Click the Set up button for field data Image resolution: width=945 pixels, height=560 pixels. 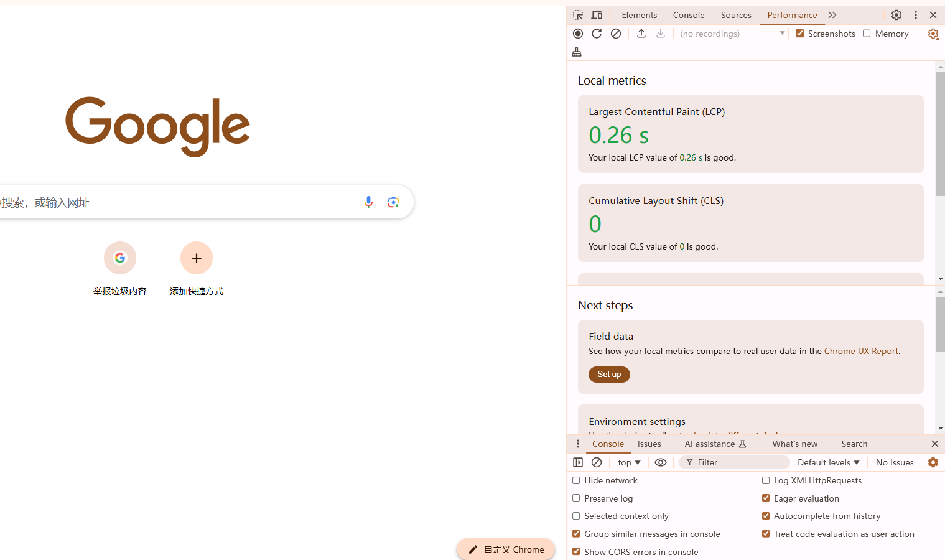tap(609, 375)
